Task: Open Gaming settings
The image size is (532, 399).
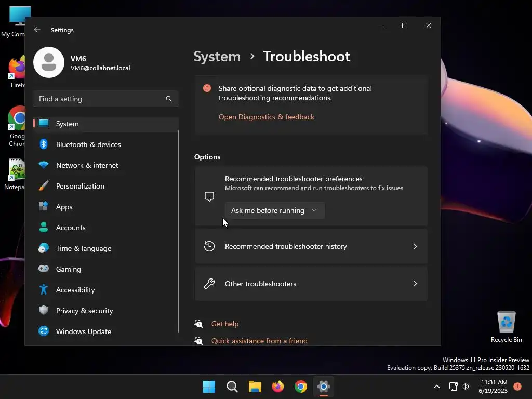Action: [x=106, y=269]
